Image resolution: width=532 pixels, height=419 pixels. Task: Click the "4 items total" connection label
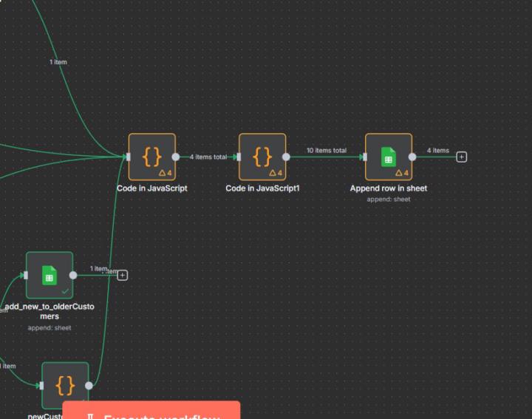pyautogui.click(x=208, y=157)
